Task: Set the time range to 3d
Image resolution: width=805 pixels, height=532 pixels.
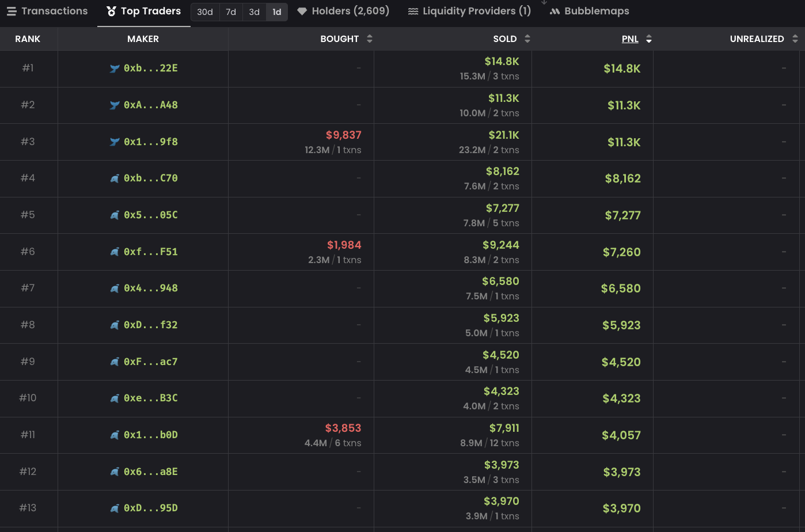Action: click(255, 12)
